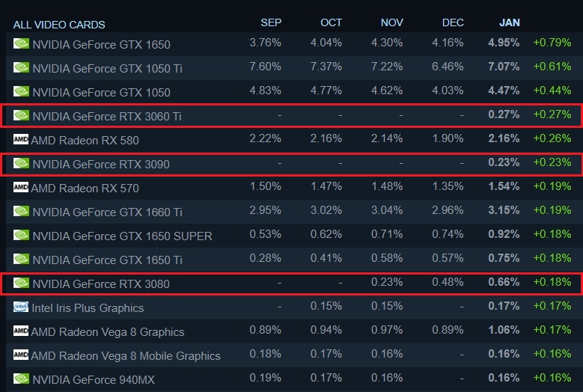Click Intel logo beside Iris Plus Graphics
583x392 pixels.
coord(21,307)
